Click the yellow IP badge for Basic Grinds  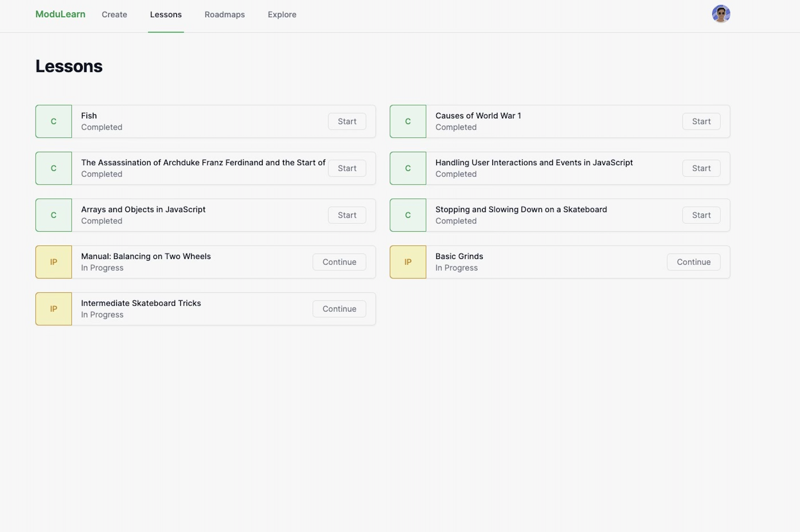click(407, 262)
